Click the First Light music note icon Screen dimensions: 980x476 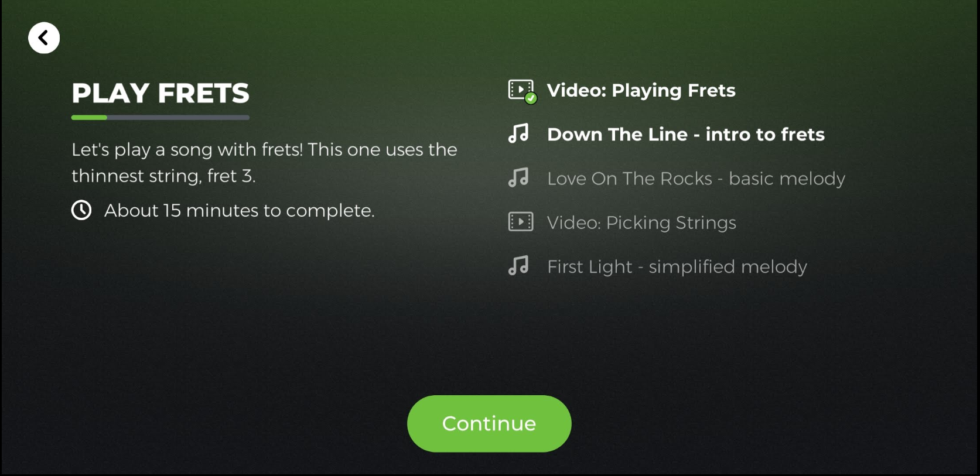[518, 266]
